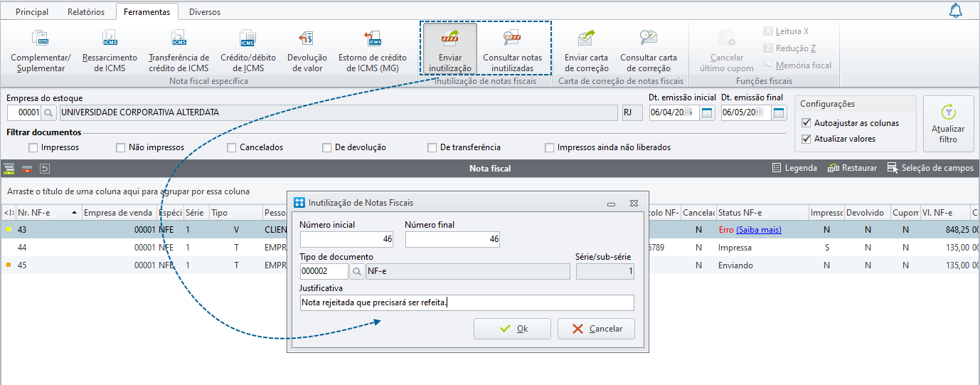Click Tipo column header
Viewport: 980px width, 385px height.
pos(235,213)
